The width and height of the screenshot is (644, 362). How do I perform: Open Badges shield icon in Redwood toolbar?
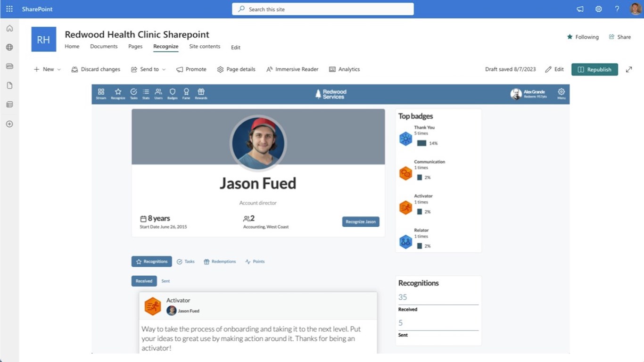173,94
